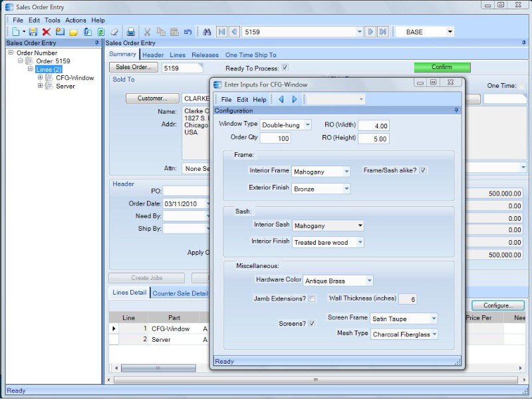Screen dimensions: 532x399
Task: Collapse the Lines (2) tree node
Action: pyautogui.click(x=30, y=69)
